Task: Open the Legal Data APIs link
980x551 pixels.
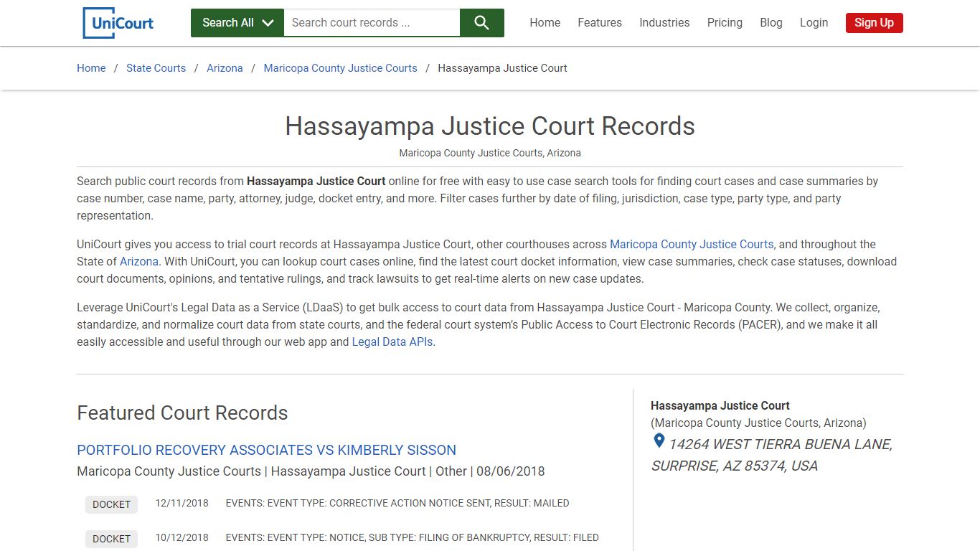Action: pyautogui.click(x=392, y=342)
